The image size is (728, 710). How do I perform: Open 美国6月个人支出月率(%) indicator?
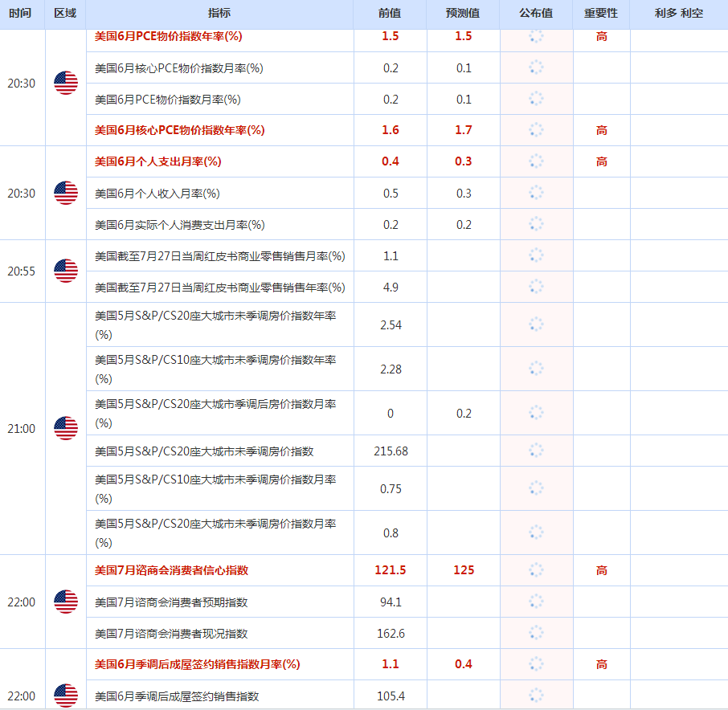point(157,161)
